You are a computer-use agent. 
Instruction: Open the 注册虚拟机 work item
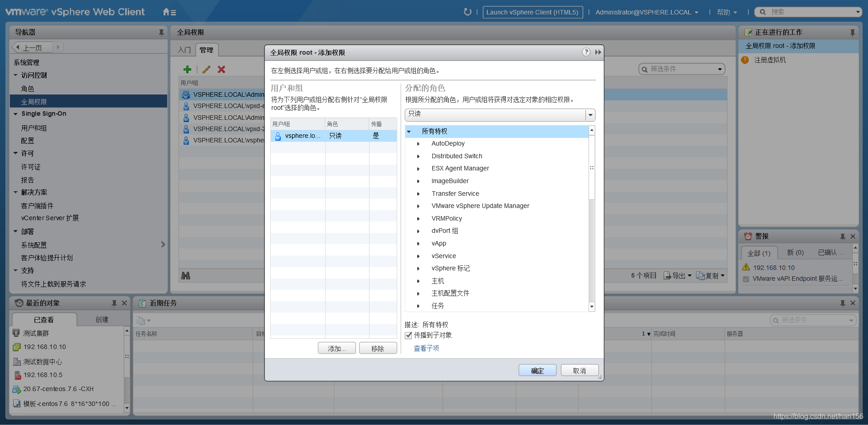pyautogui.click(x=770, y=60)
